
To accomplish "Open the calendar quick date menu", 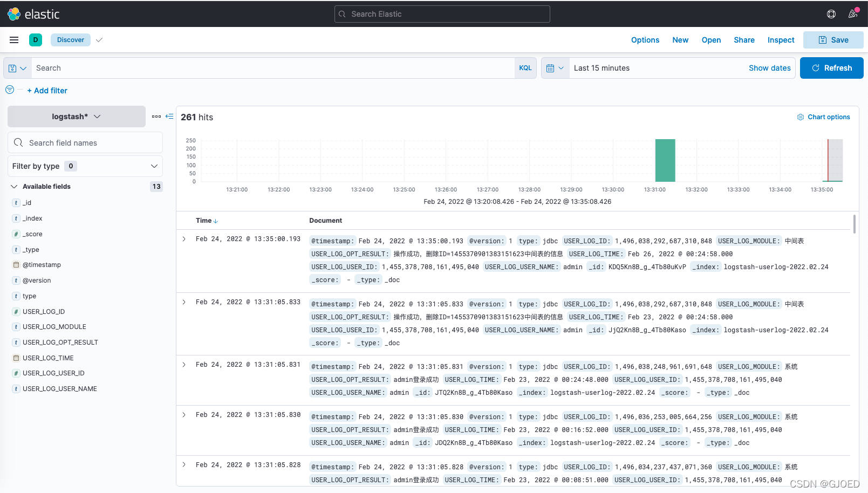I will (x=555, y=69).
